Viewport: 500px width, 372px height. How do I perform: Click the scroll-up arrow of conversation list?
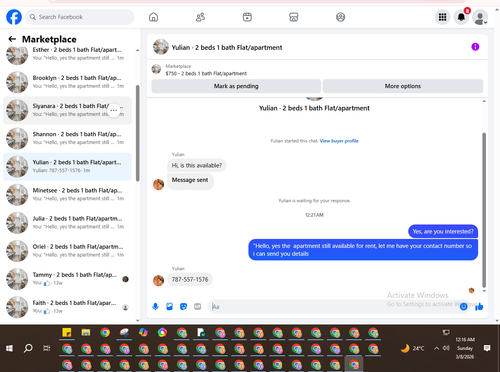tap(138, 50)
